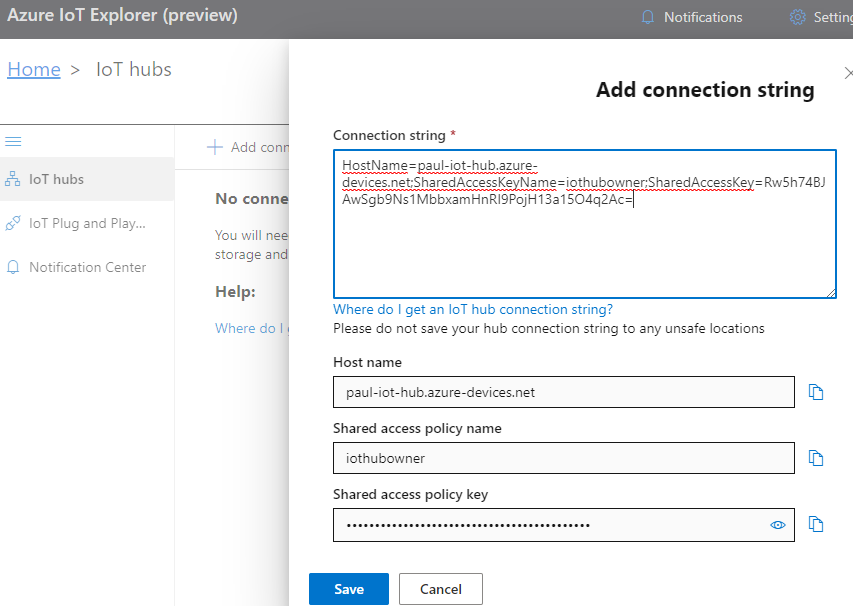Open IoT Plug and Play sidebar item

[87, 223]
